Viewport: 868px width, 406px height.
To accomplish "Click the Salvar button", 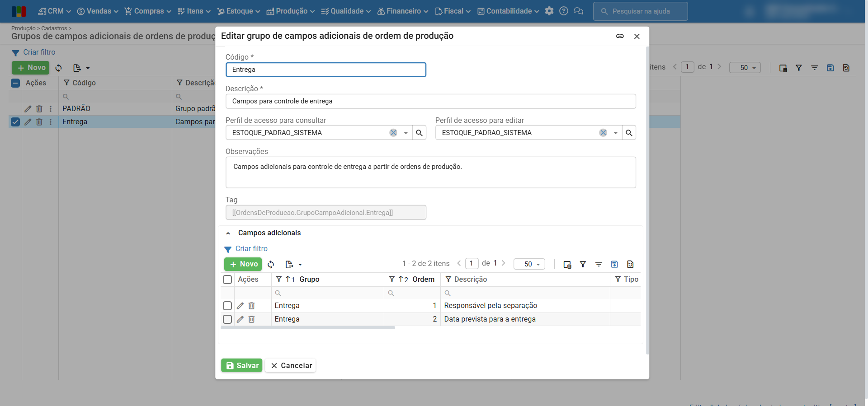I will (x=242, y=365).
